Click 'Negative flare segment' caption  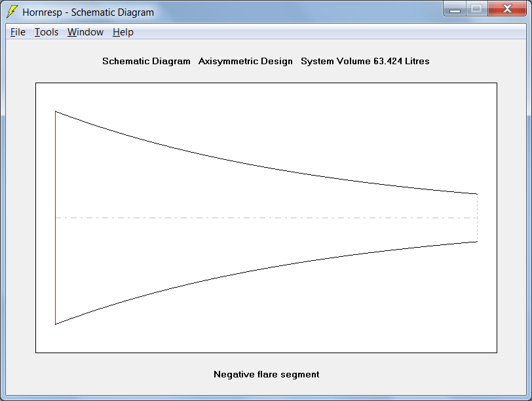tap(267, 374)
